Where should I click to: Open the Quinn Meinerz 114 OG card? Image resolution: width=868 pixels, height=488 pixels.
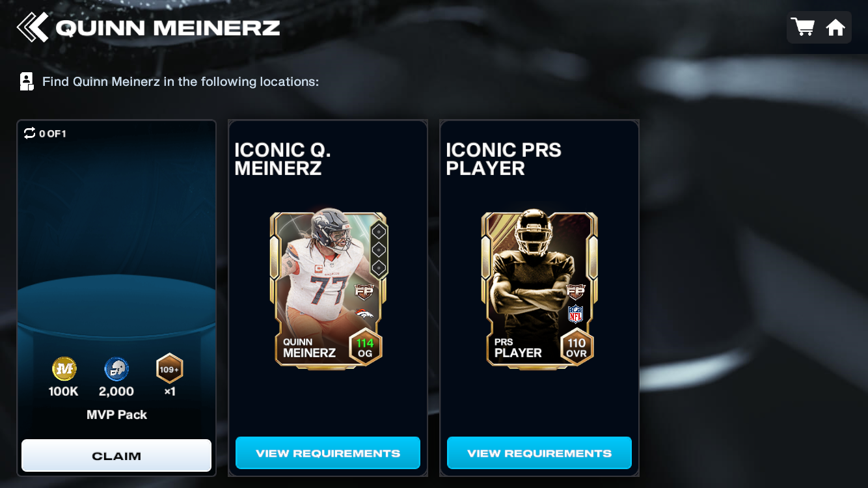point(329,289)
